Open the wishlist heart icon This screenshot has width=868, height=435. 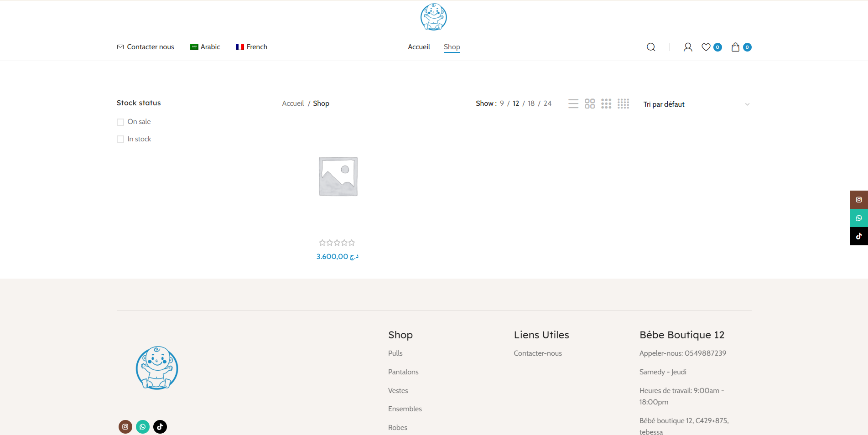point(706,47)
